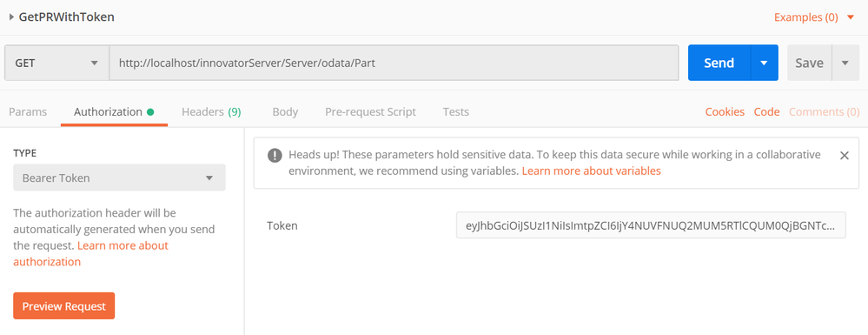868x335 pixels.
Task: Send the request
Action: click(719, 63)
